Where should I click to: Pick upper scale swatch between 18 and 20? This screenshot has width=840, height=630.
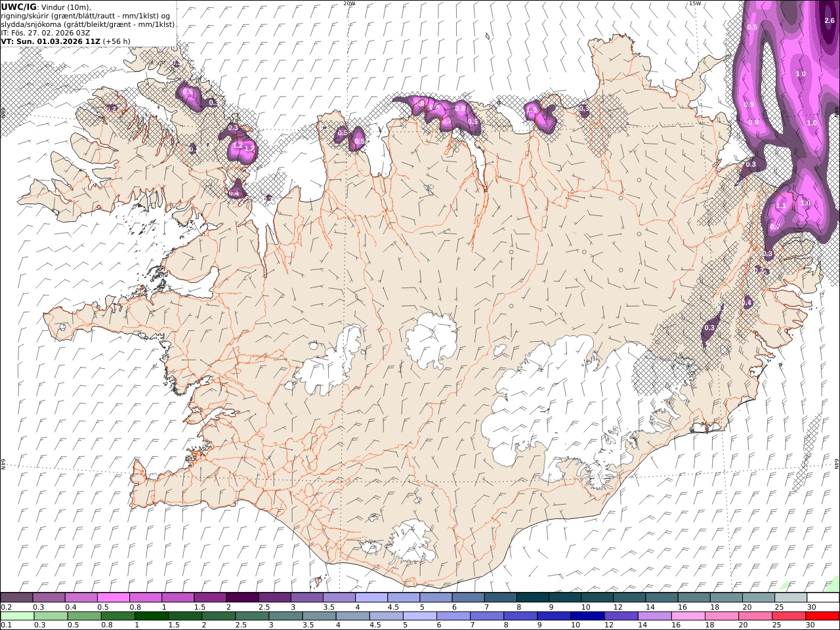[x=726, y=597]
